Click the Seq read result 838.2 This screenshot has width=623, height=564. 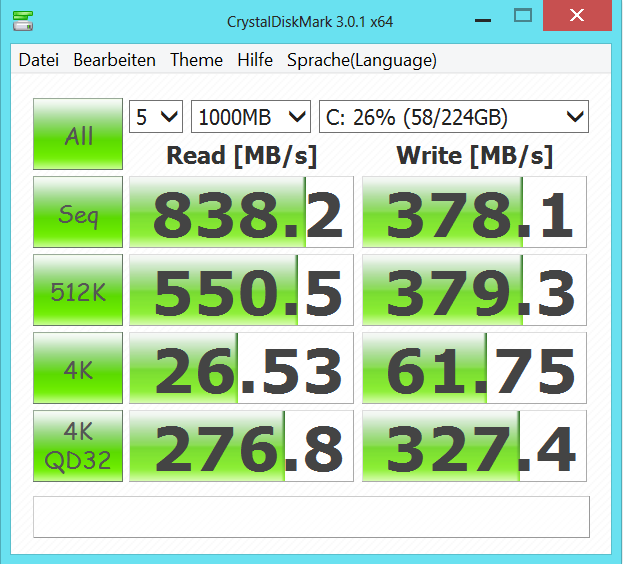tap(241, 212)
